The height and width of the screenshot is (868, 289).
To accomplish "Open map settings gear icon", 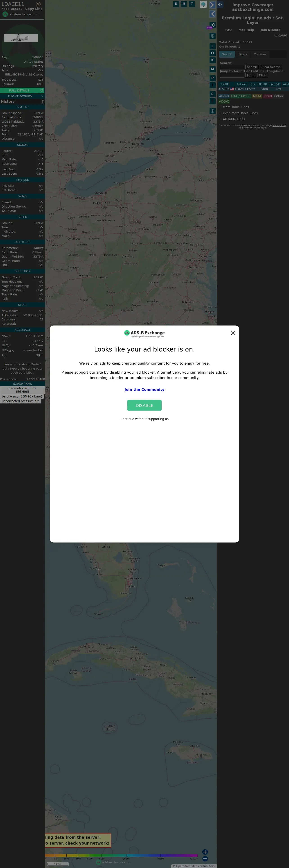I will pyautogui.click(x=212, y=36).
